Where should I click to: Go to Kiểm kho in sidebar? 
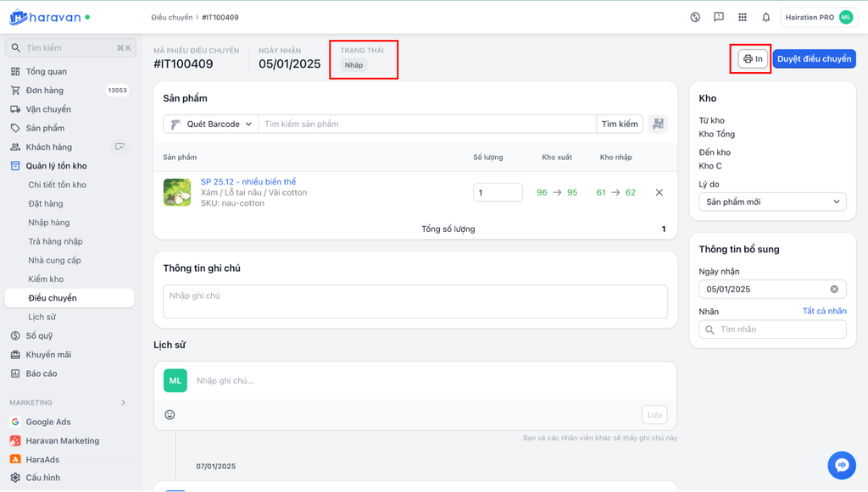tap(46, 279)
